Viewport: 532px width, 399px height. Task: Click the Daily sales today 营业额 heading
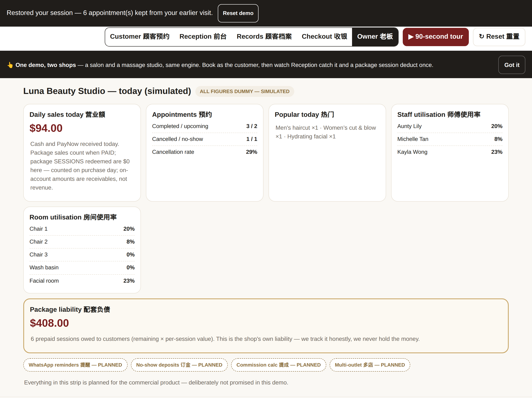coord(67,115)
